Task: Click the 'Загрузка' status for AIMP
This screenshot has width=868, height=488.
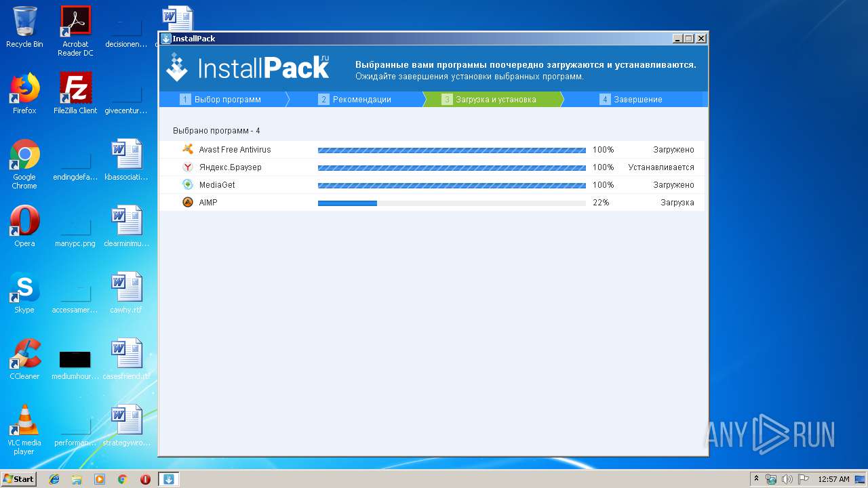Action: point(677,203)
